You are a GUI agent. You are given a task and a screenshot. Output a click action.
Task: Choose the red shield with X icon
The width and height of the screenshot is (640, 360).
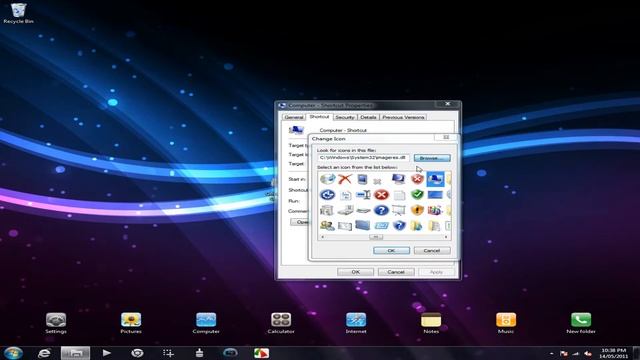click(417, 179)
